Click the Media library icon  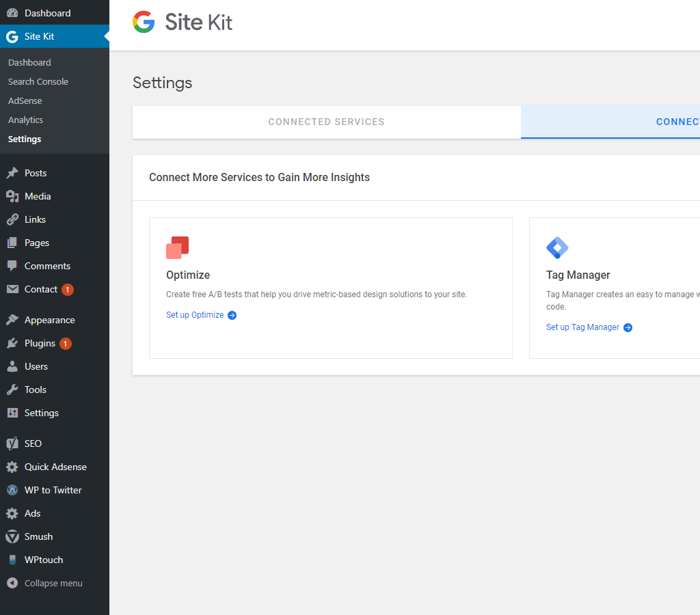pyautogui.click(x=12, y=196)
